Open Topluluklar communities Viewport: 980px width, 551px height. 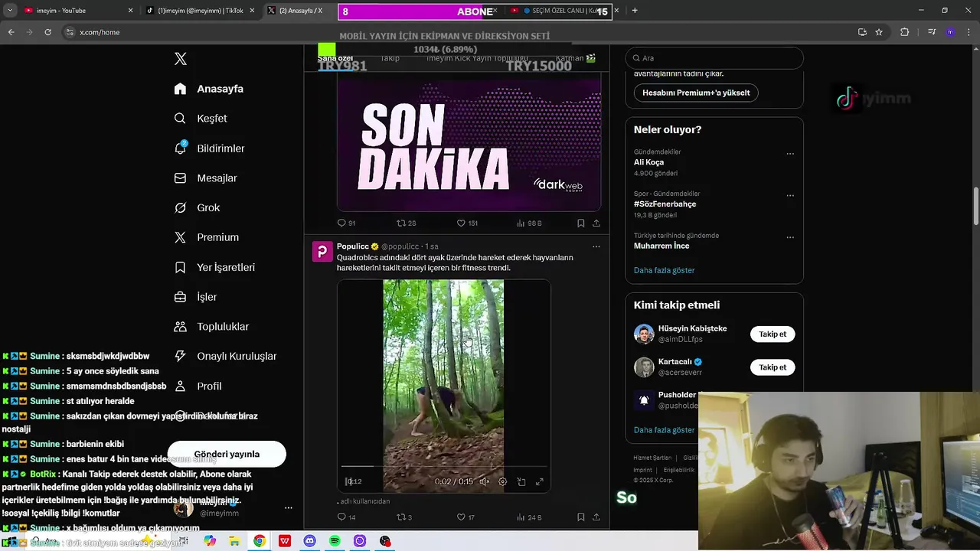pos(211,327)
